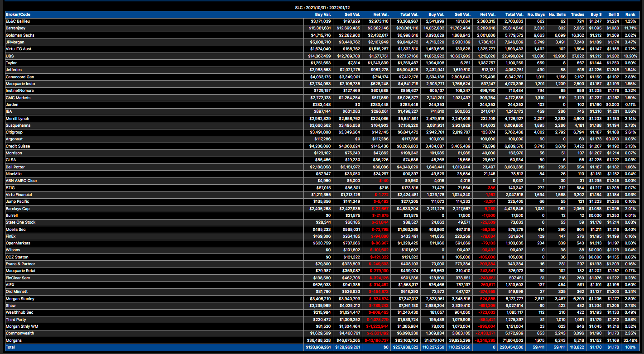Image resolution: width=644 pixels, height=354 pixels.
Task: Click the Total Vol. column header
Action: 511,14
